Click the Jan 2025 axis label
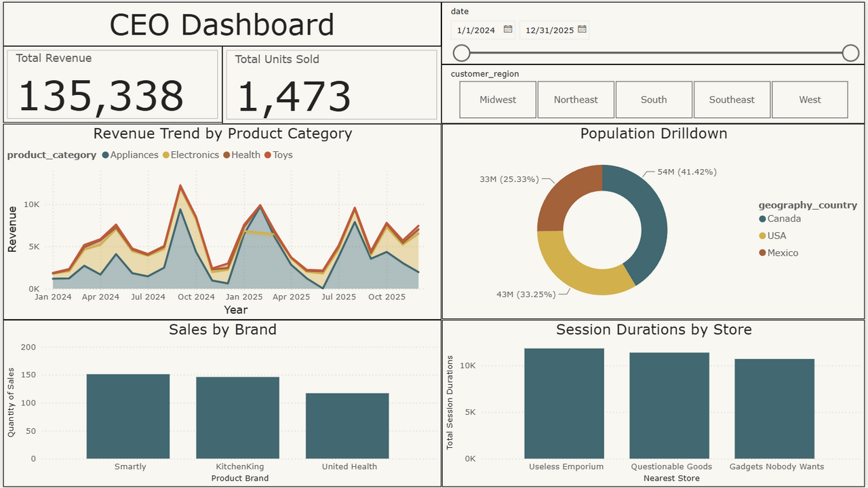Screen dimensions: 868x488 (243, 297)
